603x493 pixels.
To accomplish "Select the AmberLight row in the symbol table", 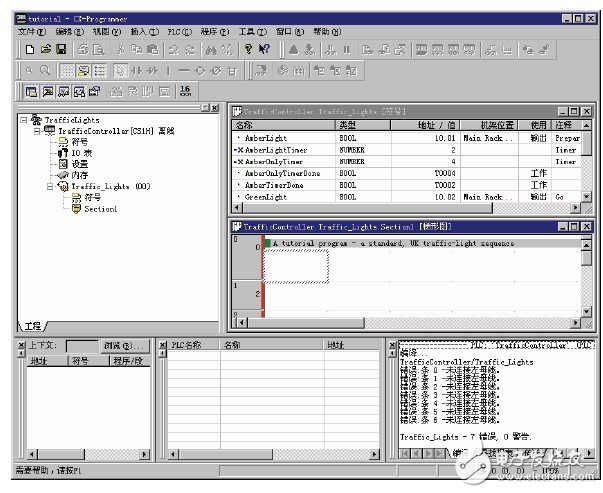I will tap(265, 137).
